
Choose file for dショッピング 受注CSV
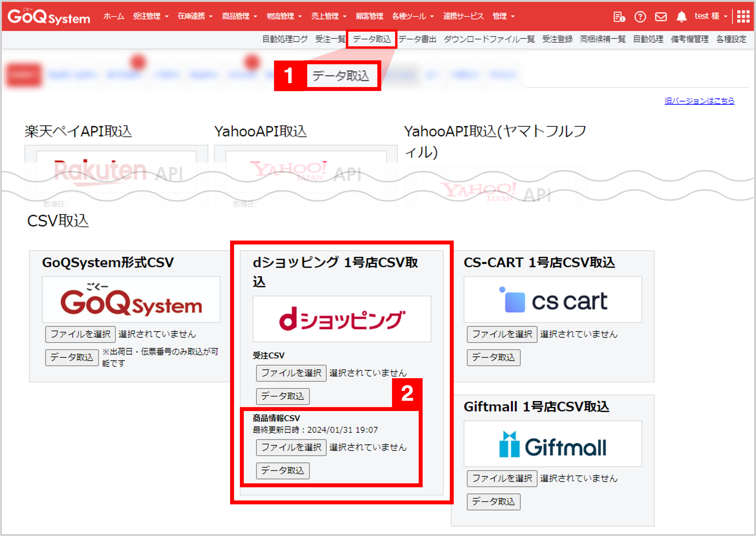(x=291, y=373)
